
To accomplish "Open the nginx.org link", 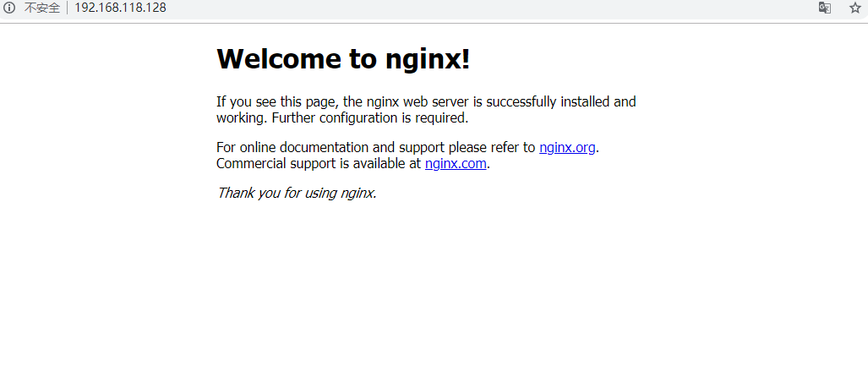I will (567, 148).
